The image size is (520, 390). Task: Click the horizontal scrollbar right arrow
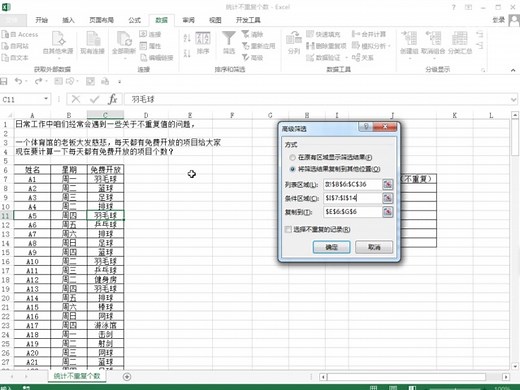(x=506, y=377)
